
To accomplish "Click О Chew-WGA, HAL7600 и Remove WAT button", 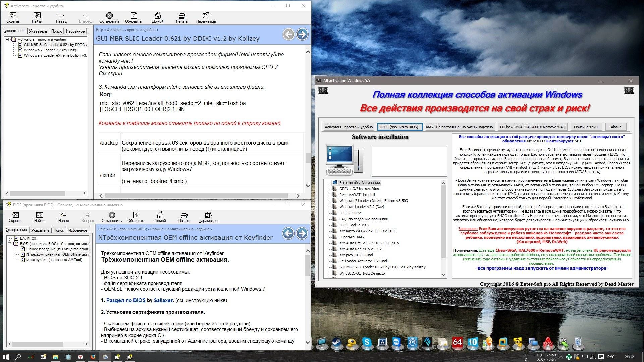I will click(x=532, y=127).
